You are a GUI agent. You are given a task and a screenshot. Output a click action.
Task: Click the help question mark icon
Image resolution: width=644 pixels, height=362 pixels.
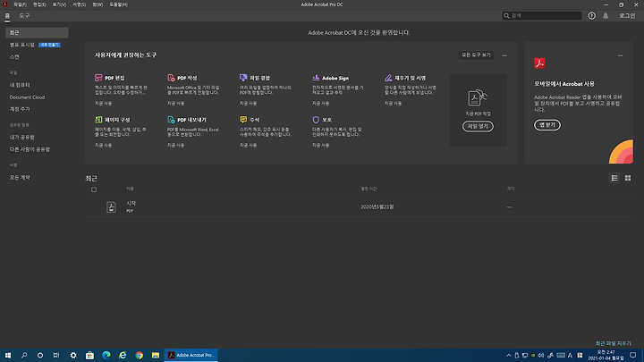591,15
